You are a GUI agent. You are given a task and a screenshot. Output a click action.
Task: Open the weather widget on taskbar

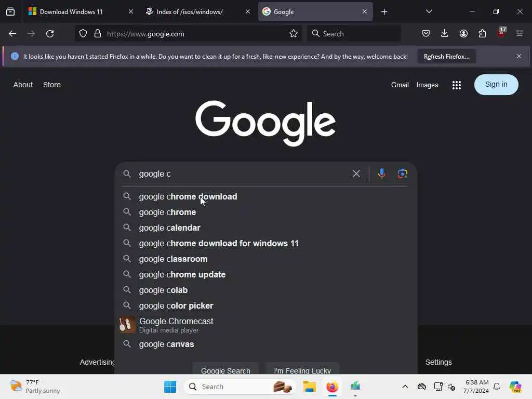pyautogui.click(x=35, y=387)
